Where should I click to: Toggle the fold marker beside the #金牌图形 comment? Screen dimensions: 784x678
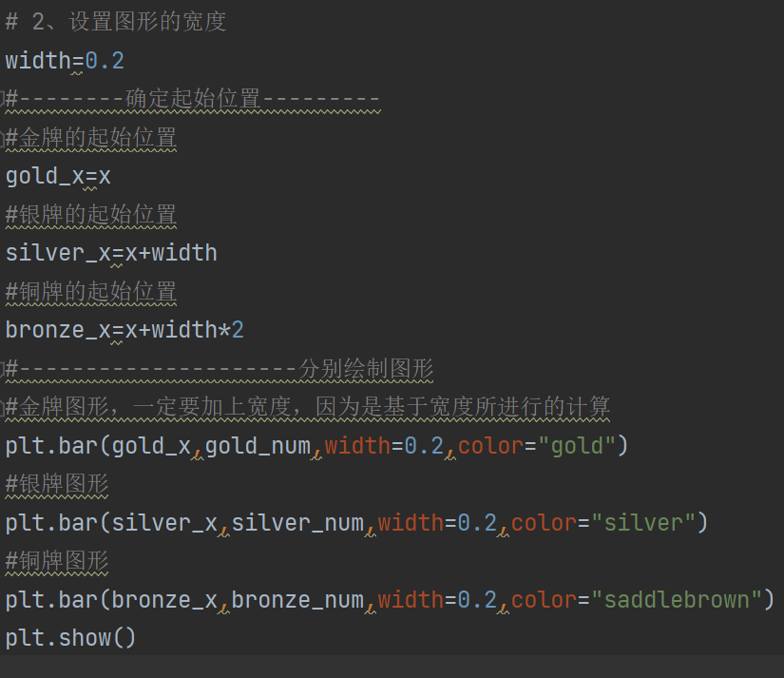[3, 407]
